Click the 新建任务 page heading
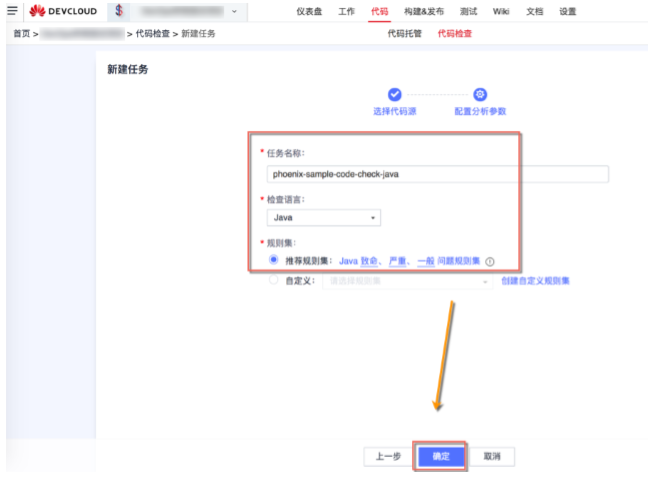The height and width of the screenshot is (477, 648). (128, 69)
